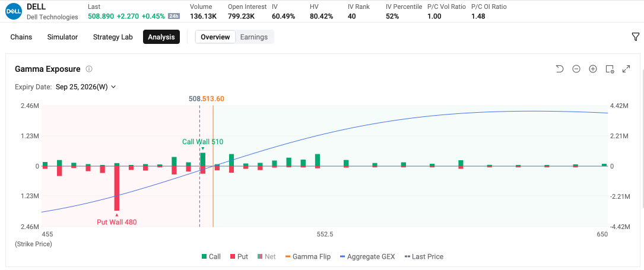Click the last price 508.890
This screenshot has height=270, width=644.
pos(101,17)
